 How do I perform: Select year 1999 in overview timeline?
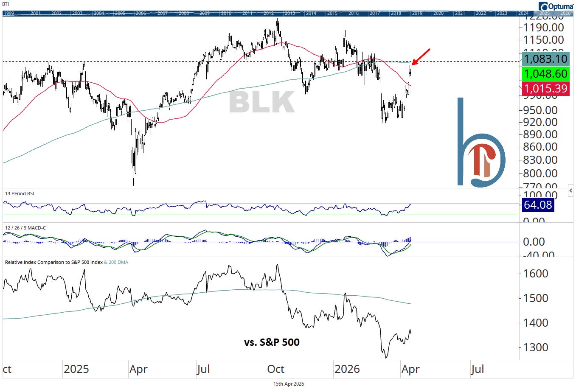pyautogui.click(x=9, y=13)
